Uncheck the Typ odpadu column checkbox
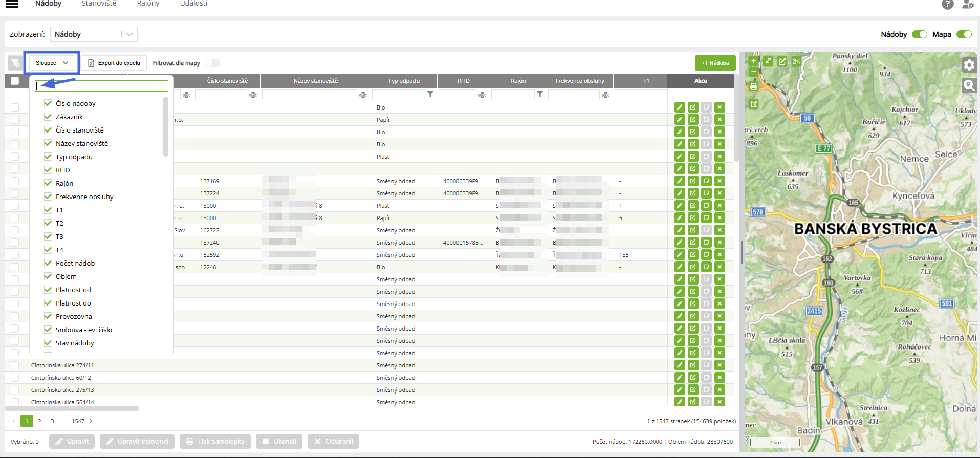Image resolution: width=980 pixels, height=458 pixels. coord(48,157)
